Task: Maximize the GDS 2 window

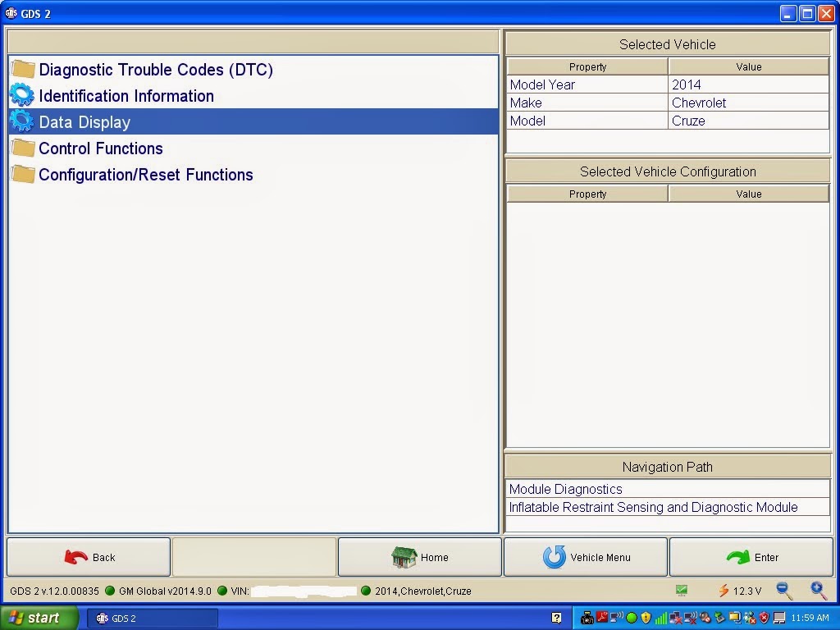Action: [807, 13]
